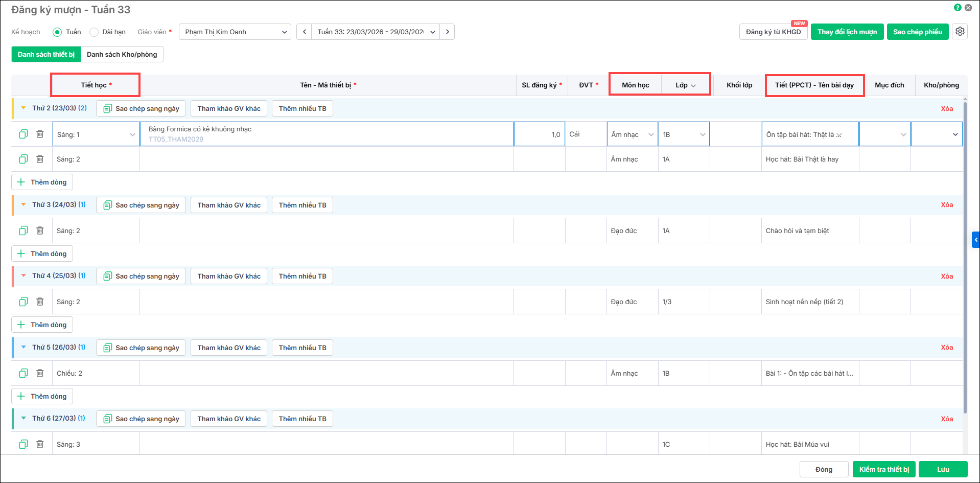Click Xóa link for Thứ 5 group

pyautogui.click(x=947, y=347)
